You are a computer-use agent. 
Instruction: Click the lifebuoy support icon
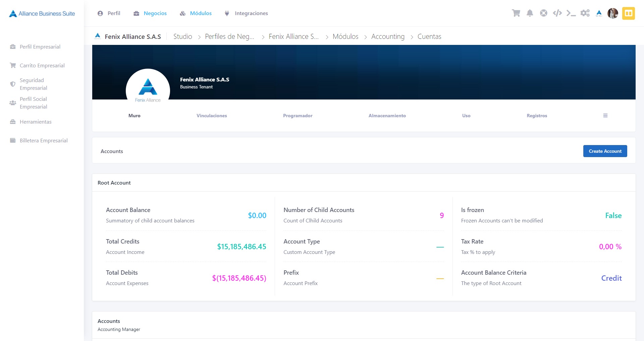pyautogui.click(x=543, y=13)
